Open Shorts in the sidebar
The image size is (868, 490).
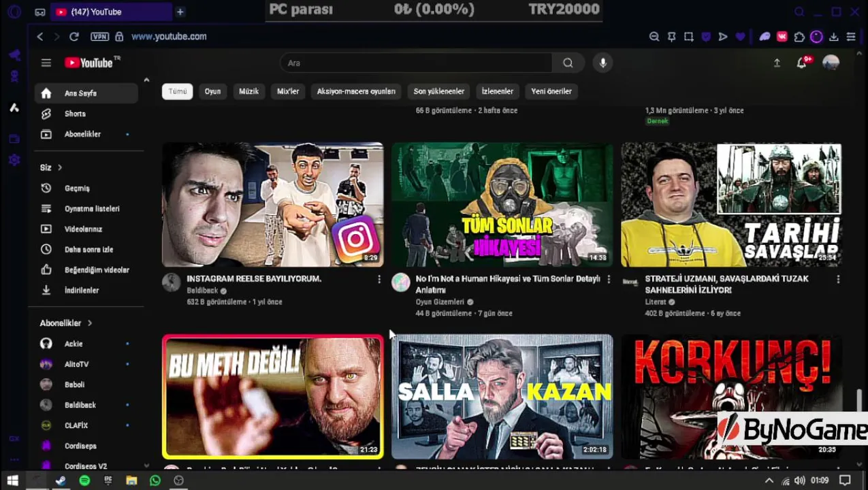(86, 114)
